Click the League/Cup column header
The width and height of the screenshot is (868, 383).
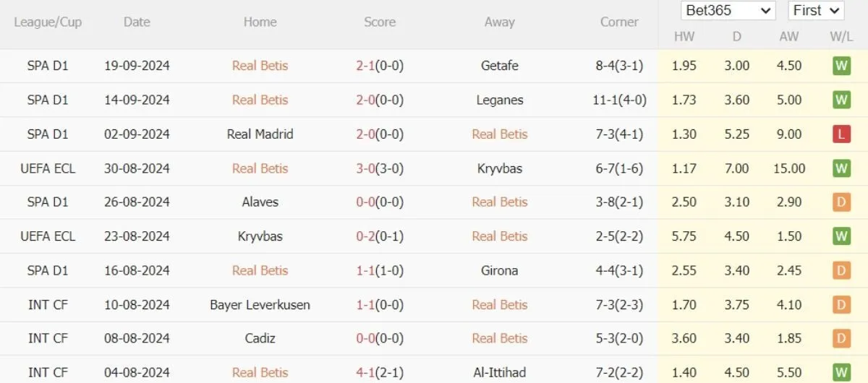tap(48, 22)
